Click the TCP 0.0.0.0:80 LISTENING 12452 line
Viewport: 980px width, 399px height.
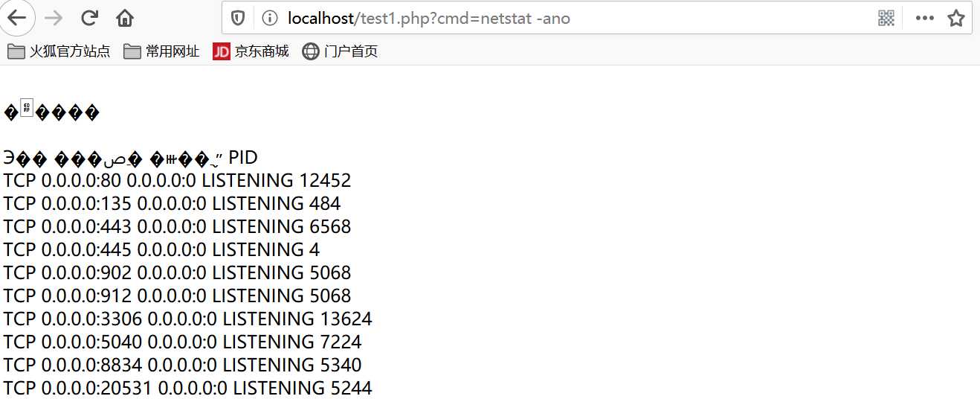coord(177,181)
